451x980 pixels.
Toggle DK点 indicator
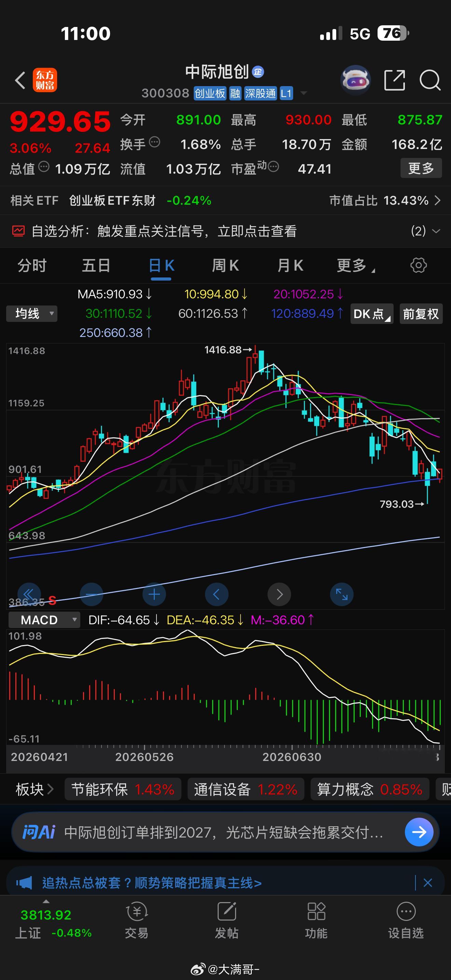[371, 314]
